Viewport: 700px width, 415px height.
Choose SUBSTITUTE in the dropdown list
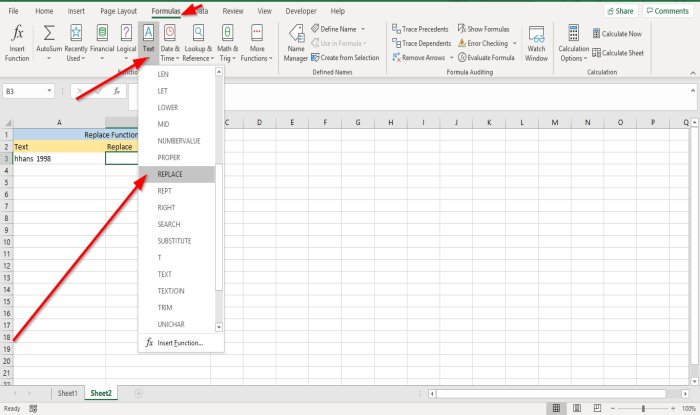click(x=177, y=241)
